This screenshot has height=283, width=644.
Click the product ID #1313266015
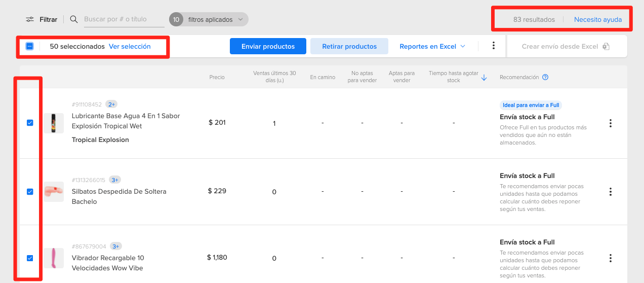pyautogui.click(x=89, y=180)
